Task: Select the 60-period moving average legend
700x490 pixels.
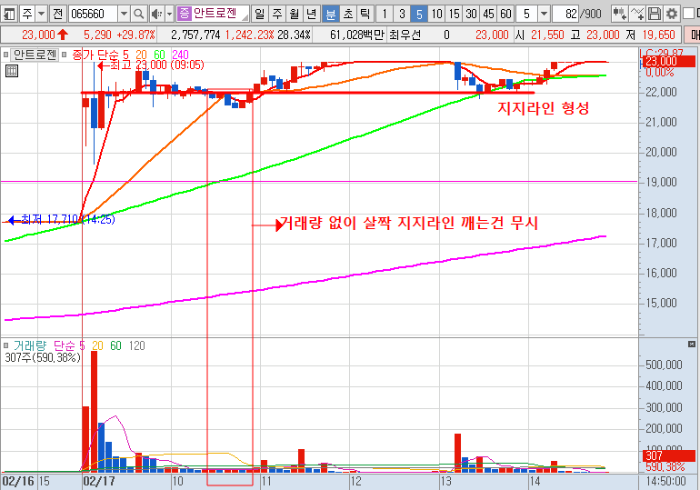Action: 159,55
